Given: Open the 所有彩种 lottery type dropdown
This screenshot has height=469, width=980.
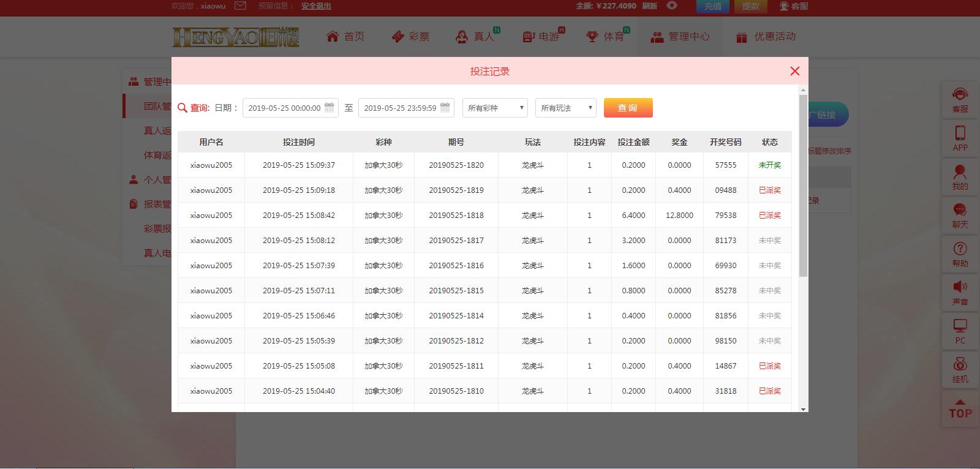Looking at the screenshot, I should pyautogui.click(x=495, y=108).
